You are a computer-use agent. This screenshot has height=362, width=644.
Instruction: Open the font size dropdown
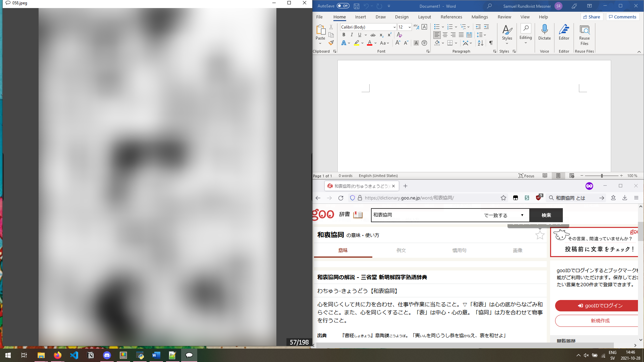(410, 27)
